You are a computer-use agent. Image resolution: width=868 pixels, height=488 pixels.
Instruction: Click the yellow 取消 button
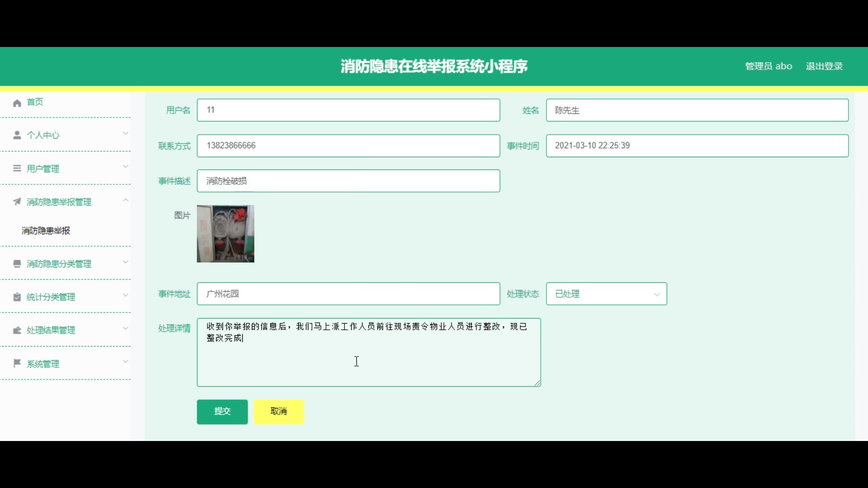278,411
